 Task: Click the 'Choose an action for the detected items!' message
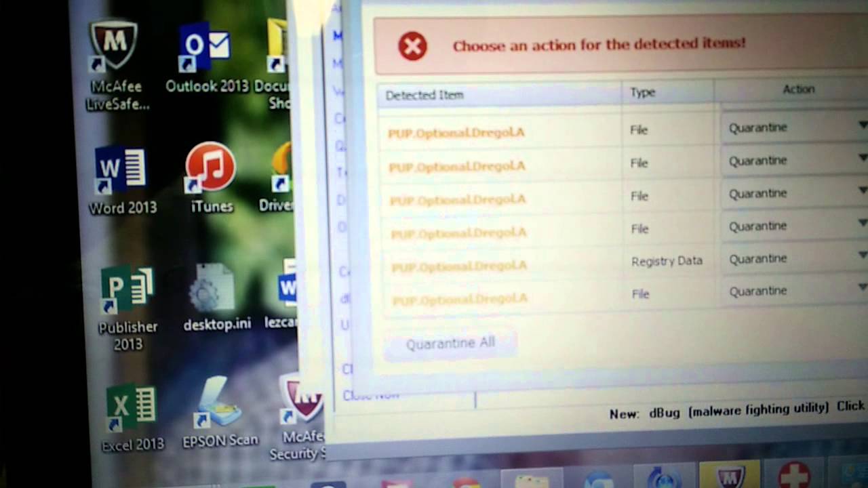click(x=599, y=44)
